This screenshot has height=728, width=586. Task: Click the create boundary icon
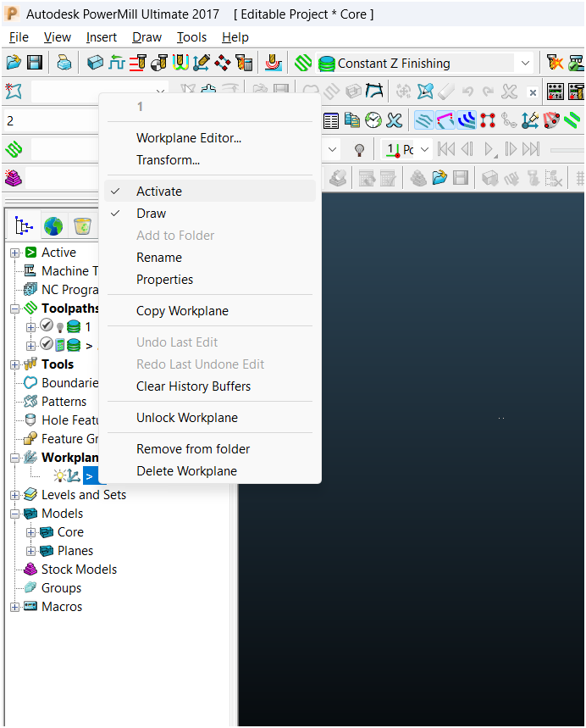[x=14, y=92]
